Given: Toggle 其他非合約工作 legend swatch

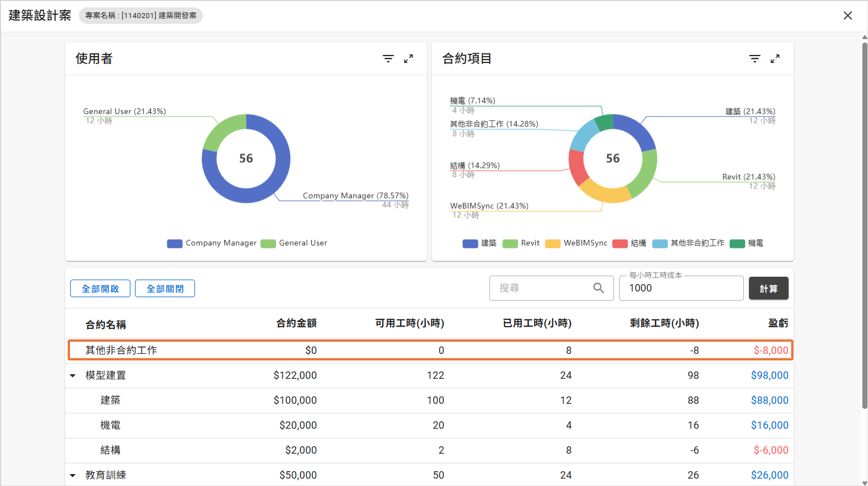Looking at the screenshot, I should click(660, 243).
